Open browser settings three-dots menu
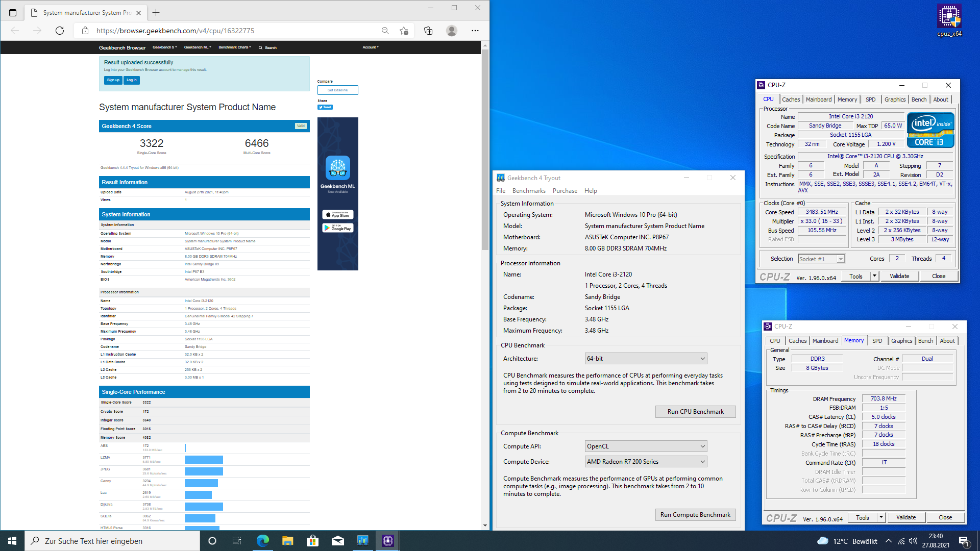 coord(475,31)
